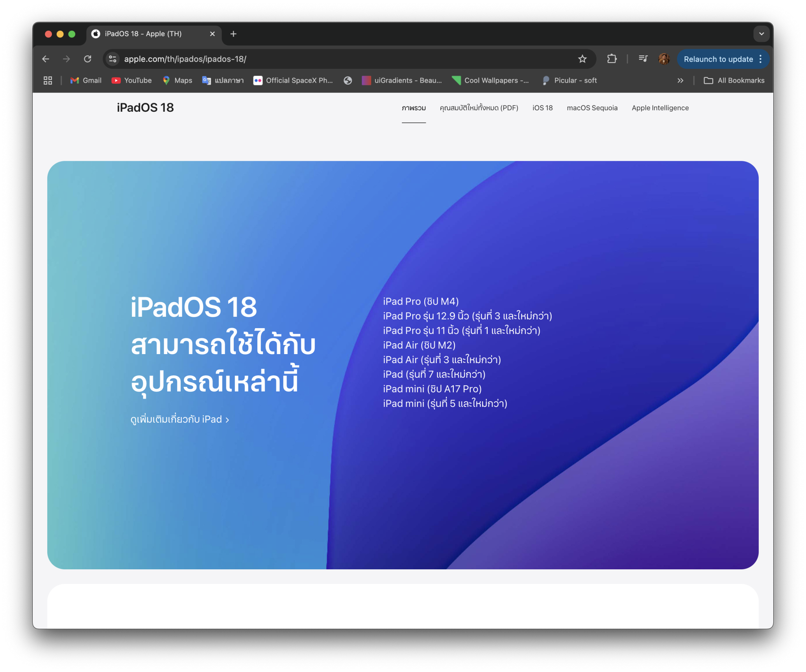Open the Maps bookmark
This screenshot has width=806, height=672.
(x=177, y=81)
